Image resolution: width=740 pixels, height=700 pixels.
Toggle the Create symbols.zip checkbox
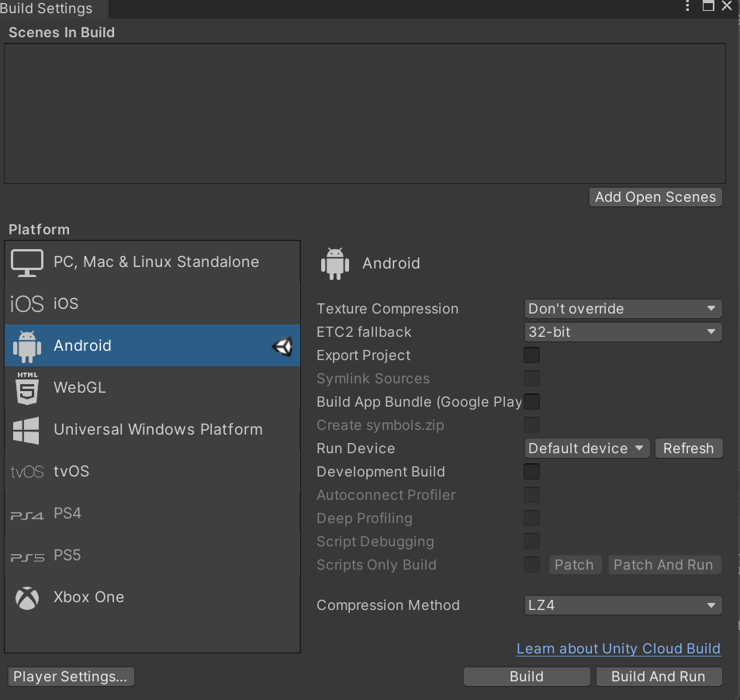tap(531, 425)
